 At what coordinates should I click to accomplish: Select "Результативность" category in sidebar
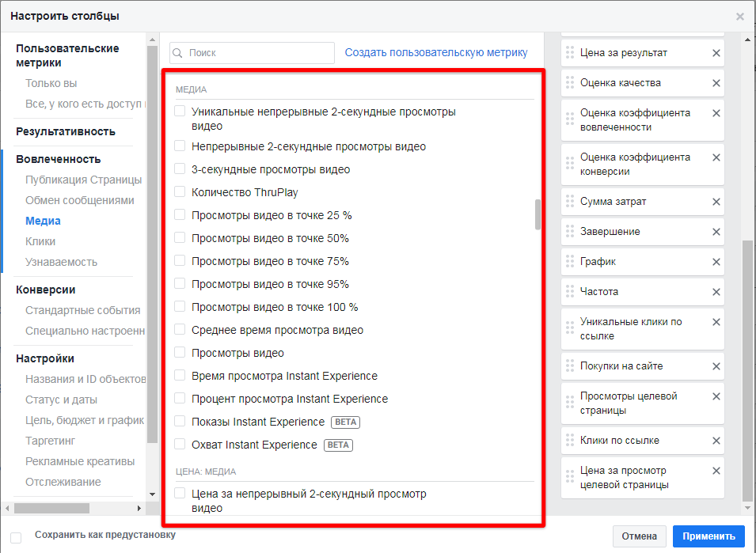66,131
